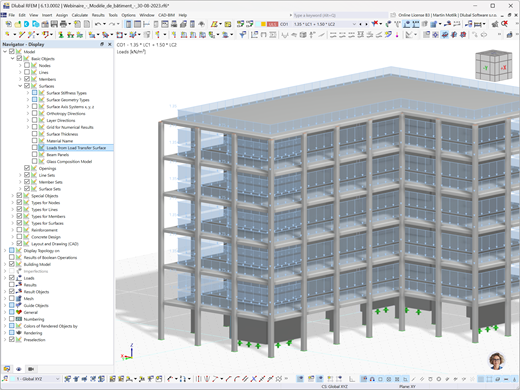Image resolution: width=520 pixels, height=390 pixels.
Task: Click the view cube in the viewport
Action: point(493,66)
